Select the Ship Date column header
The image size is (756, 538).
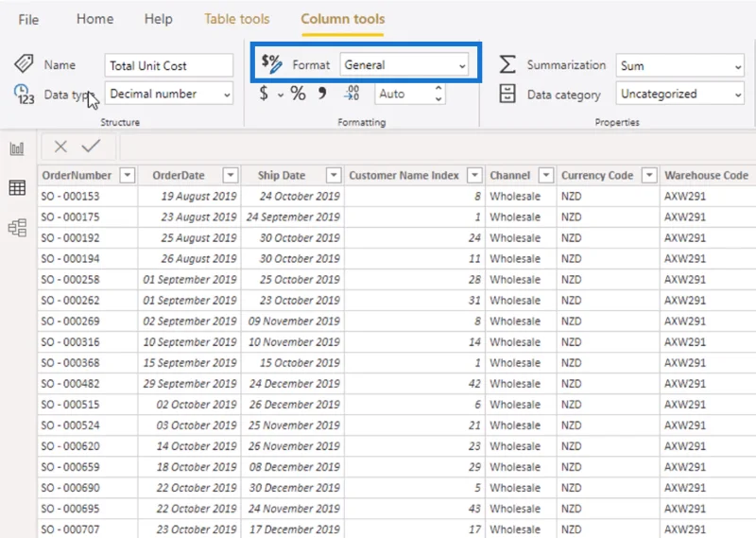pos(282,175)
